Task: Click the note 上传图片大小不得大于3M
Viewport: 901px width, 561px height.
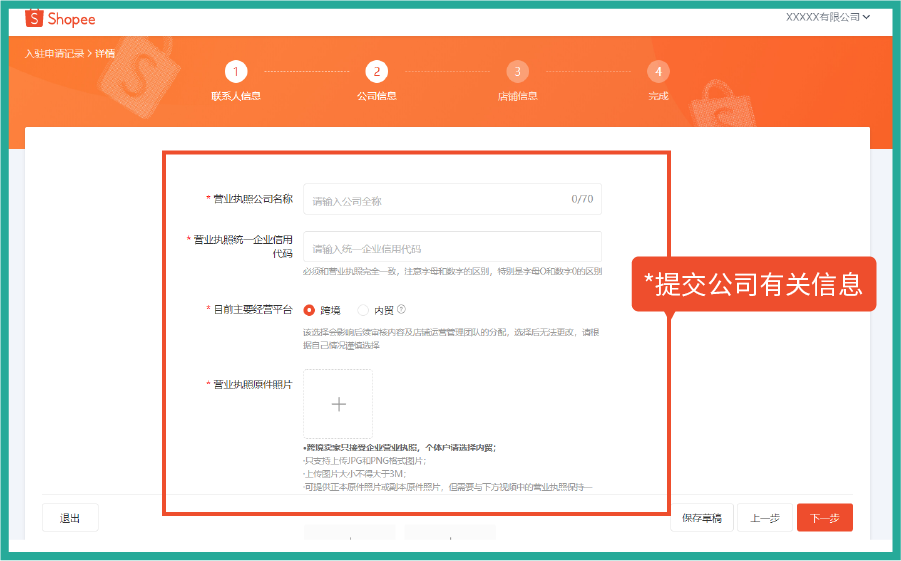Action: click(x=354, y=474)
